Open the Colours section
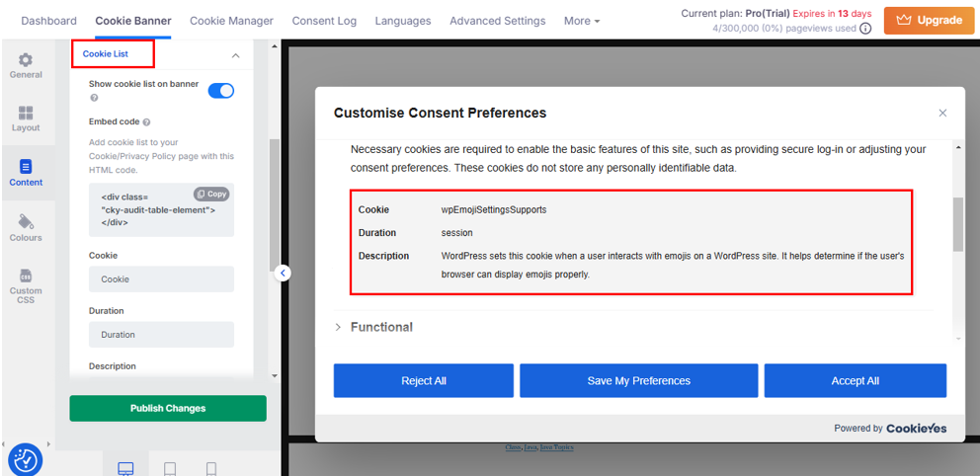The image size is (980, 476). pos(26,228)
